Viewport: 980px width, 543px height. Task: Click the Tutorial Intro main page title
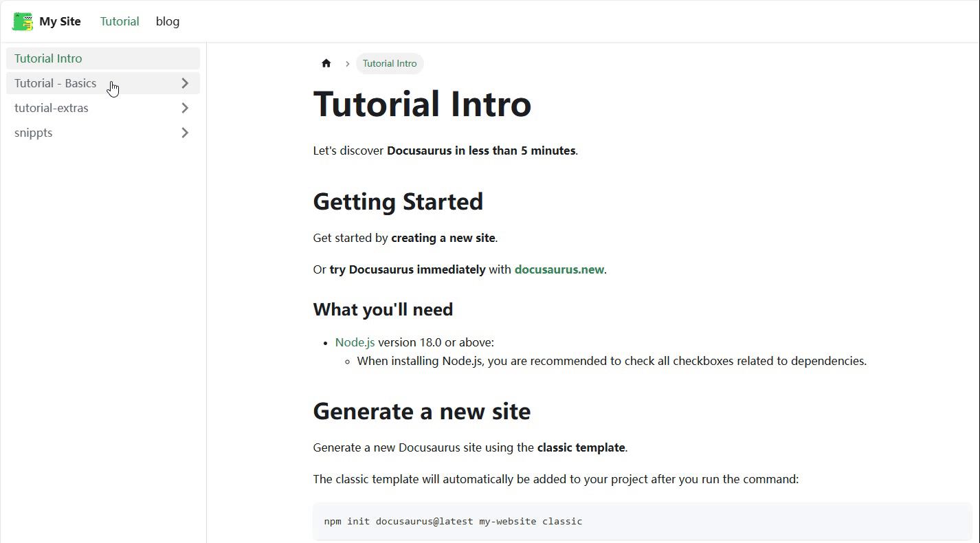[x=422, y=104]
